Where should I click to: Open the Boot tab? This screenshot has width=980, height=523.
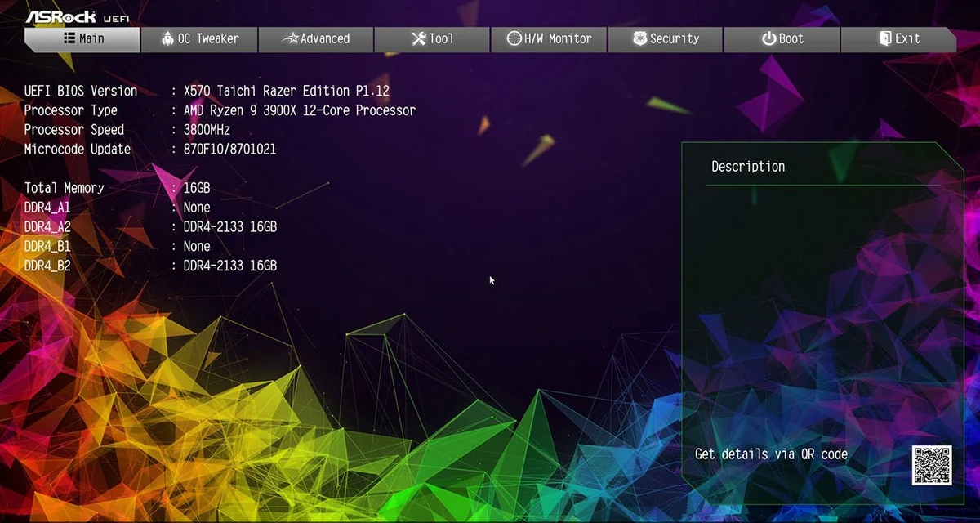tap(782, 39)
